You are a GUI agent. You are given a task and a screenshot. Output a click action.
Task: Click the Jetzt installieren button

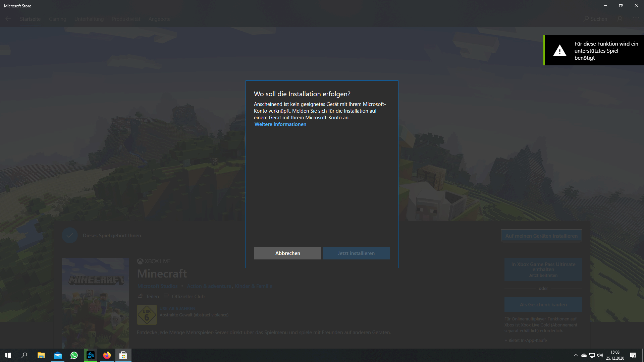pos(356,253)
